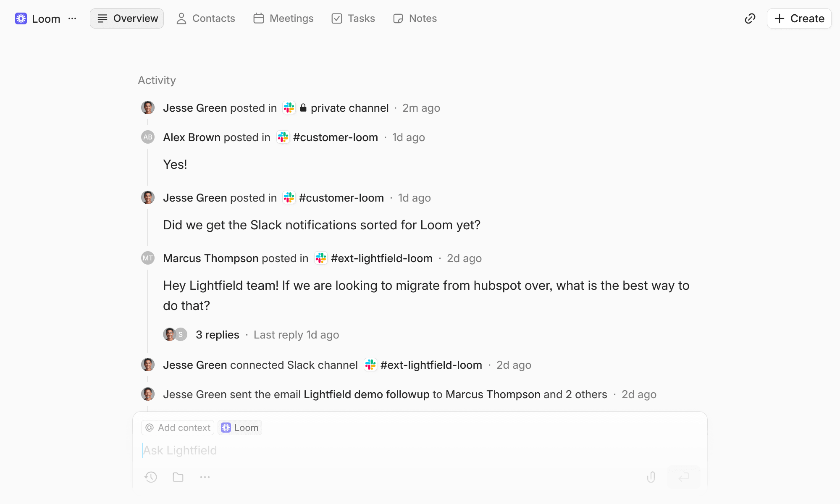The width and height of the screenshot is (840, 504).
Task: Remove the Loom context chip
Action: (240, 428)
